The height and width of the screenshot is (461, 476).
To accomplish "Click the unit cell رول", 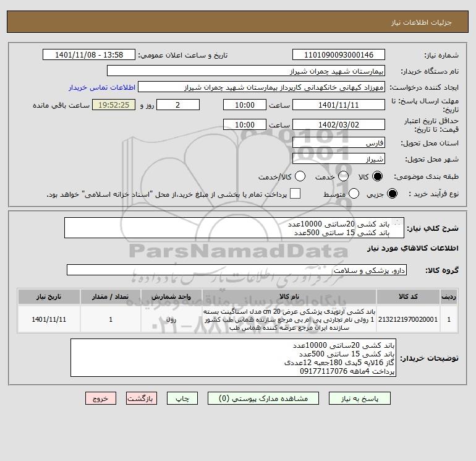I will pos(171,319).
